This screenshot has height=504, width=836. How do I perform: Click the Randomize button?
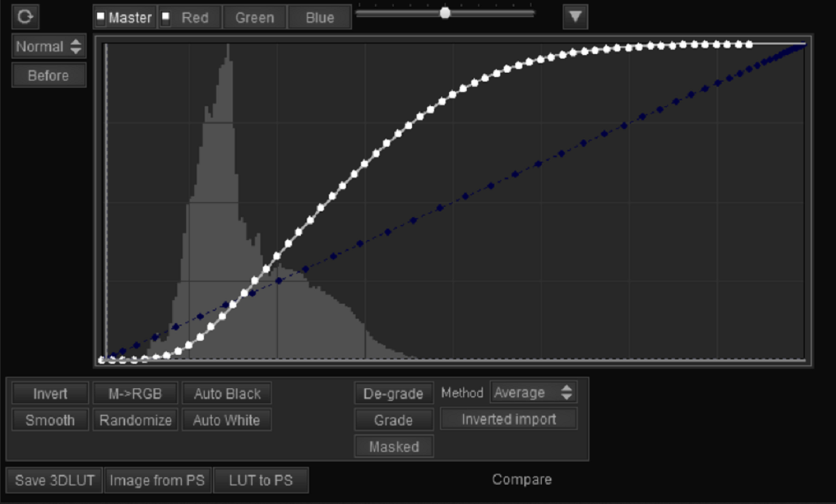click(x=135, y=420)
